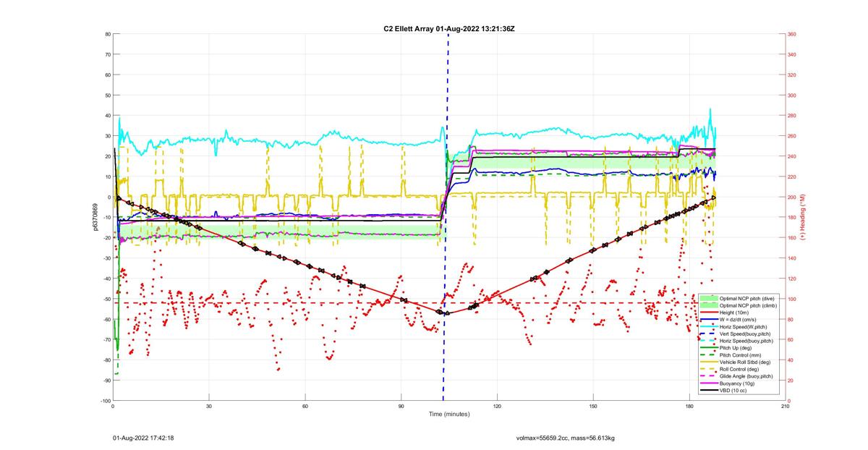Click the "p6370869" left axis label
This screenshot has width=868, height=450.
(95, 217)
